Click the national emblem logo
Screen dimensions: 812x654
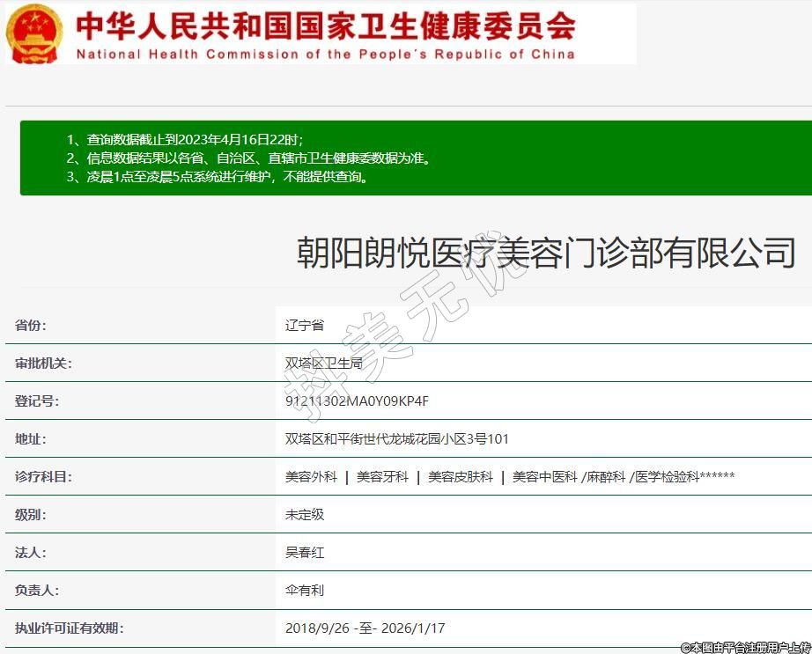(x=34, y=33)
